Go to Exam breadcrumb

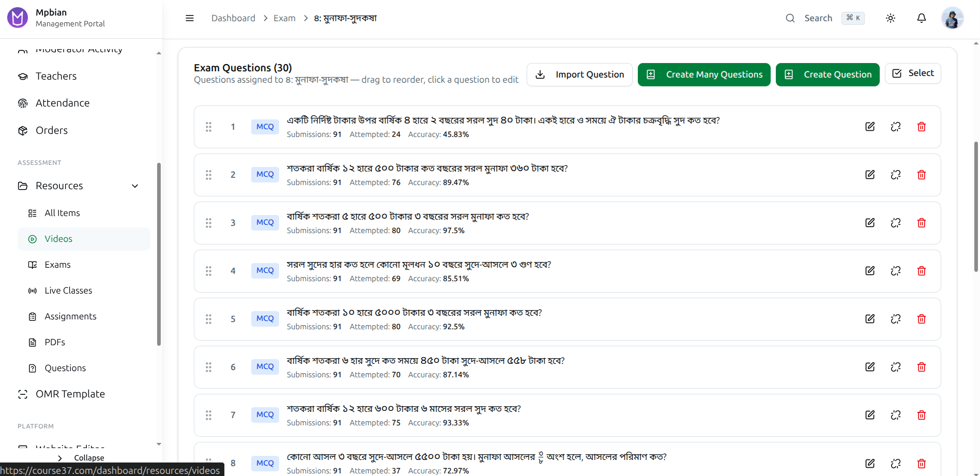[284, 18]
